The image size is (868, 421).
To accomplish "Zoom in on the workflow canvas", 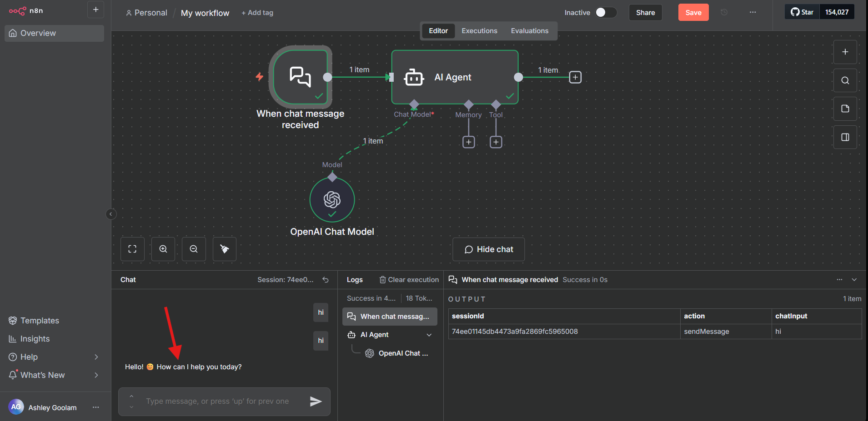I will pos(163,249).
